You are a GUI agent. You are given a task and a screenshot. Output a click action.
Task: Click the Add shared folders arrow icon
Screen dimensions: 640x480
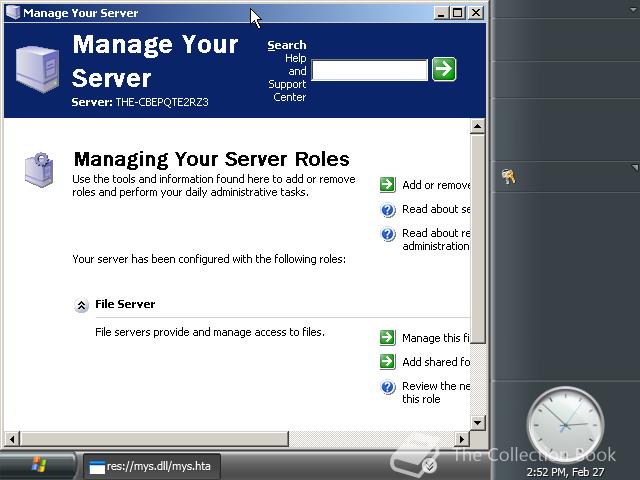pos(387,362)
